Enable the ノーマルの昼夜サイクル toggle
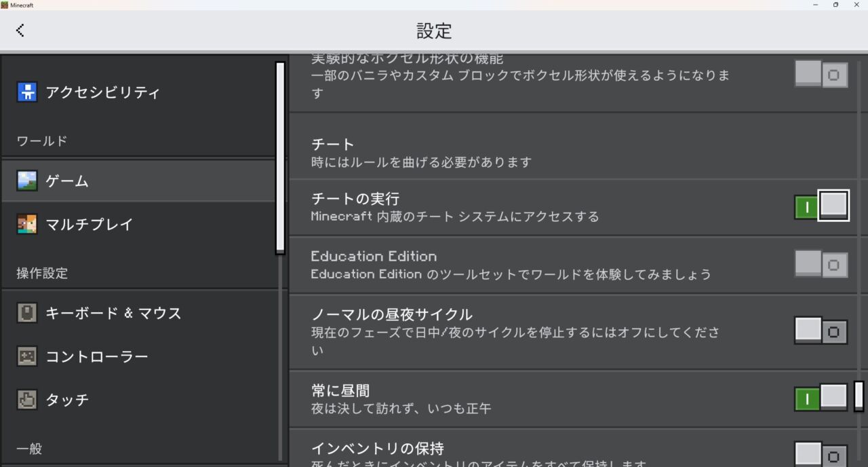 [821, 331]
